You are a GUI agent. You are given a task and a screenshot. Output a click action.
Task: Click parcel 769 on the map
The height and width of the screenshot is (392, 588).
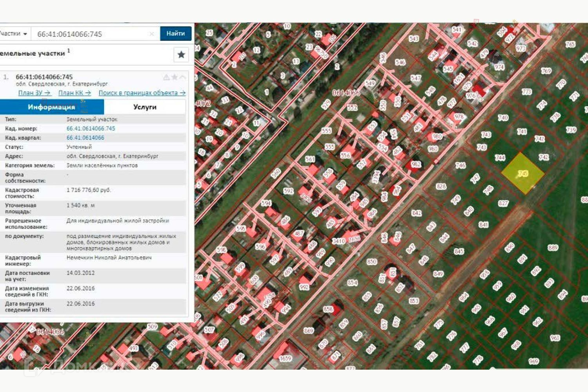[x=546, y=71]
